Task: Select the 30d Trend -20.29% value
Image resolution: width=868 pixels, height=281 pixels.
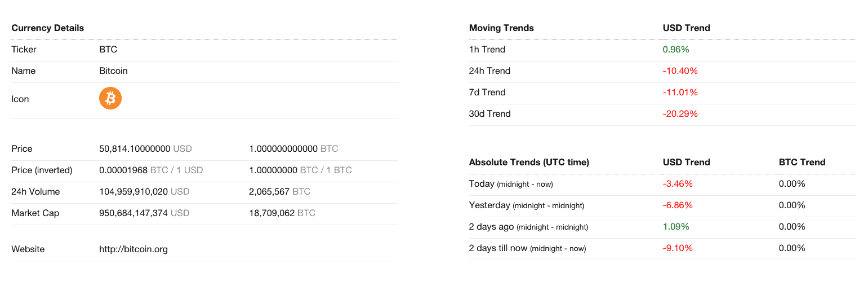Action: [680, 114]
